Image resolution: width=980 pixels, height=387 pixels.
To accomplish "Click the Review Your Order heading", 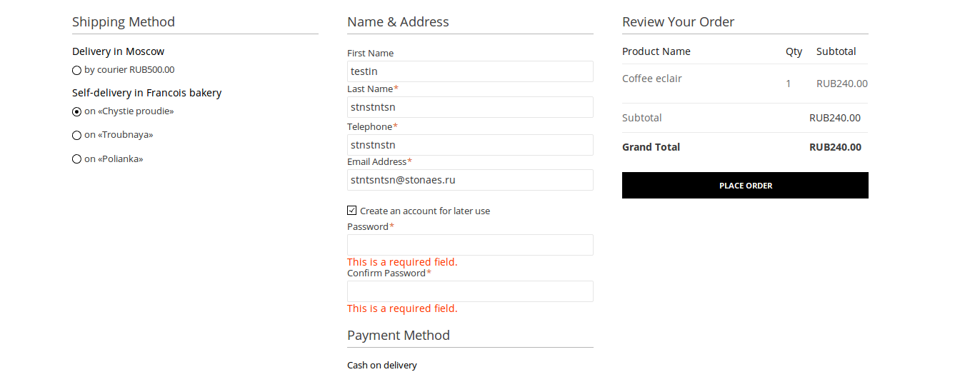I will click(678, 22).
